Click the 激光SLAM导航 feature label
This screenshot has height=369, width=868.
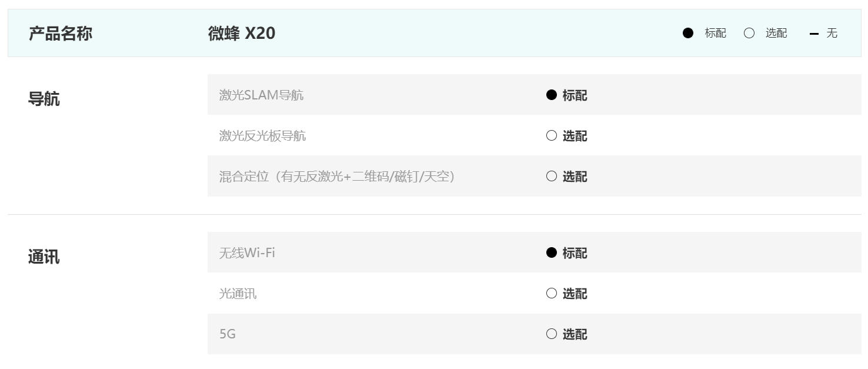261,95
